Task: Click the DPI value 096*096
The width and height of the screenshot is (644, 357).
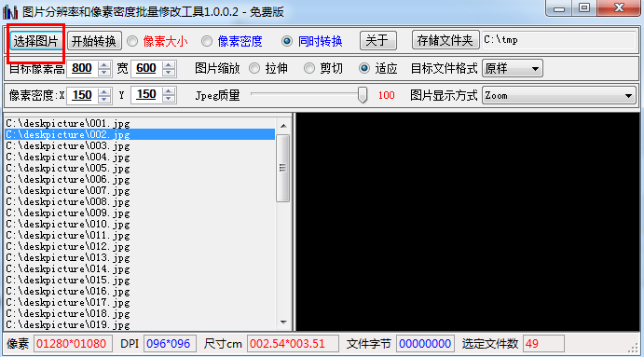Action: 170,343
